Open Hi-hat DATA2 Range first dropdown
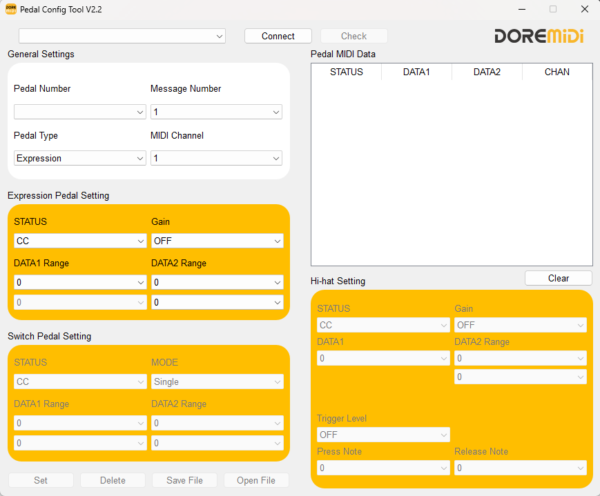This screenshot has width=600, height=496. coord(520,358)
